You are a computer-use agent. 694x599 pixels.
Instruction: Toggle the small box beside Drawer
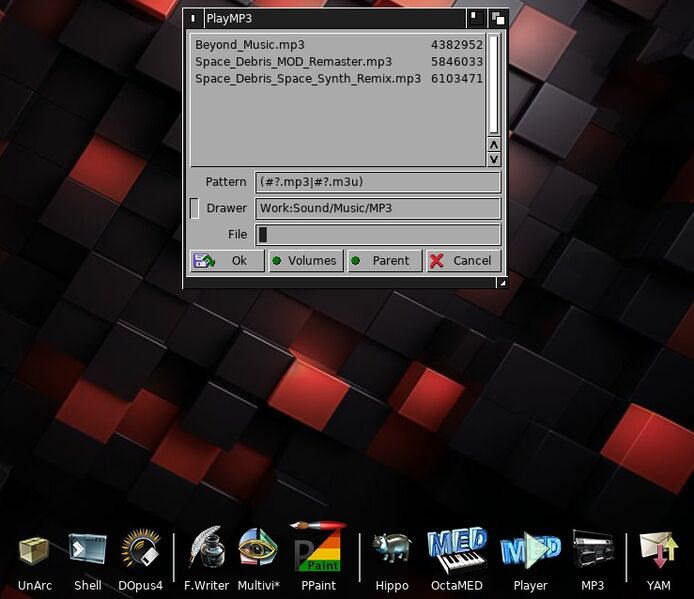pyautogui.click(x=194, y=208)
